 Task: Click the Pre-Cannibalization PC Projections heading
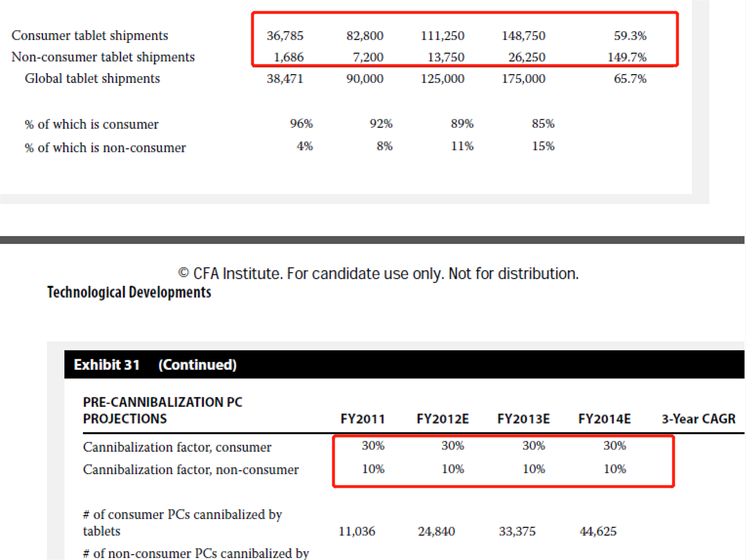pyautogui.click(x=162, y=410)
